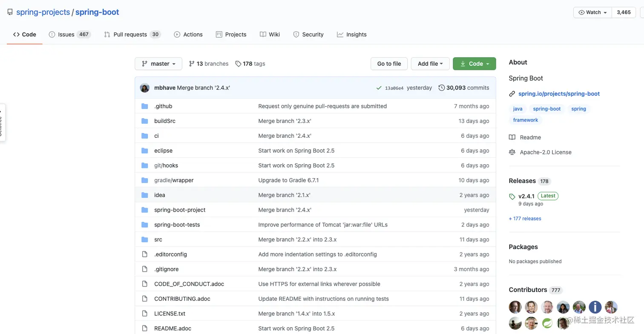Image resolution: width=644 pixels, height=334 pixels.
Task: Select the Insights tab
Action: [352, 35]
